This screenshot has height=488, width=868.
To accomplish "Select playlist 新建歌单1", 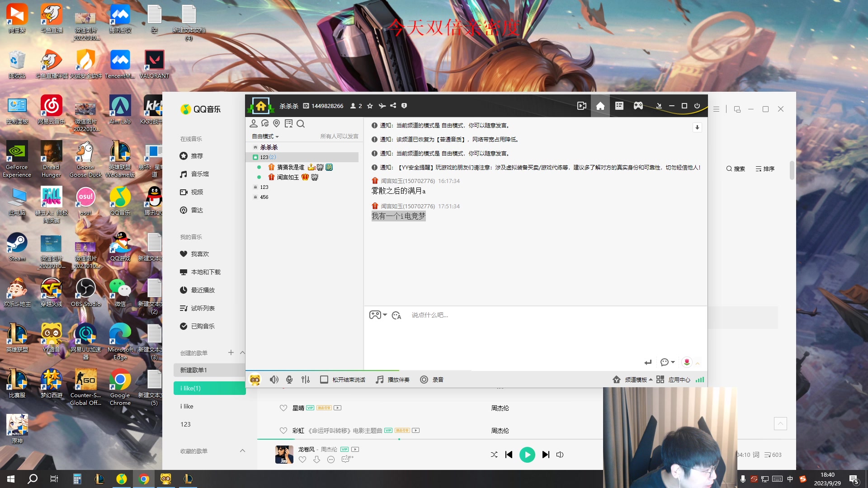I will click(209, 370).
